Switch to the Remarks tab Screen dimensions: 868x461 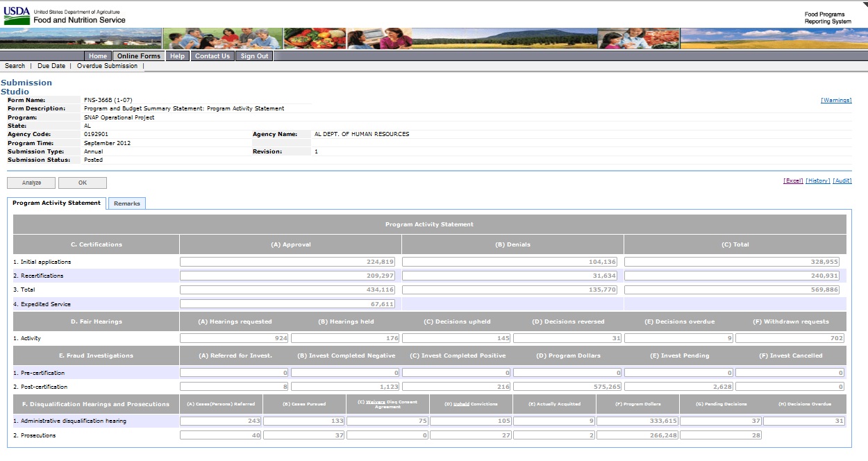(x=127, y=203)
